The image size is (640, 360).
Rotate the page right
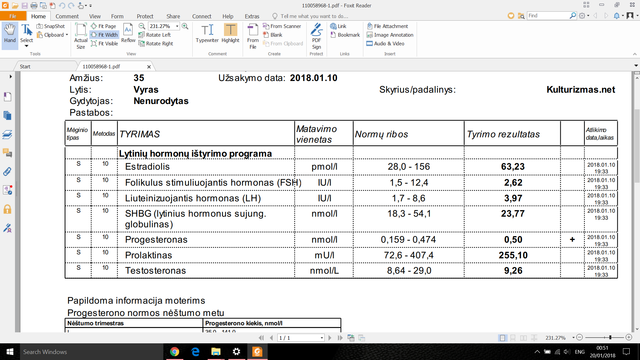click(x=156, y=44)
